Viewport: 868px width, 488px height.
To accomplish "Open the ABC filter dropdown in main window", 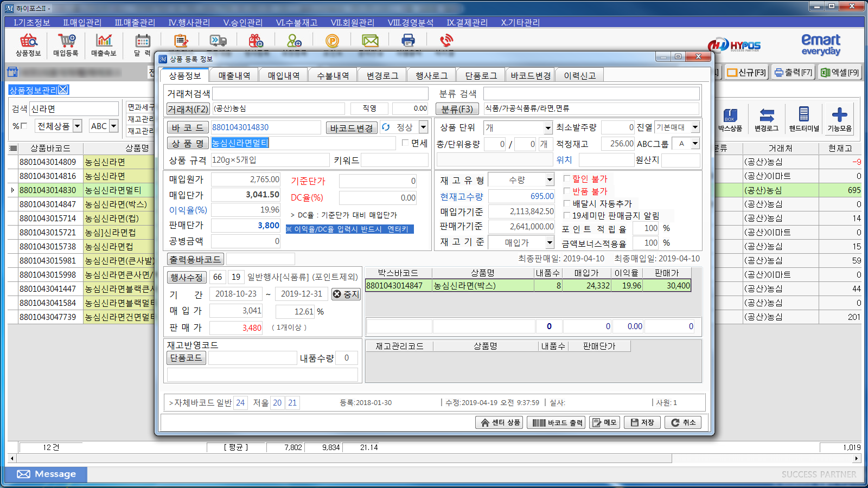I will (x=113, y=126).
